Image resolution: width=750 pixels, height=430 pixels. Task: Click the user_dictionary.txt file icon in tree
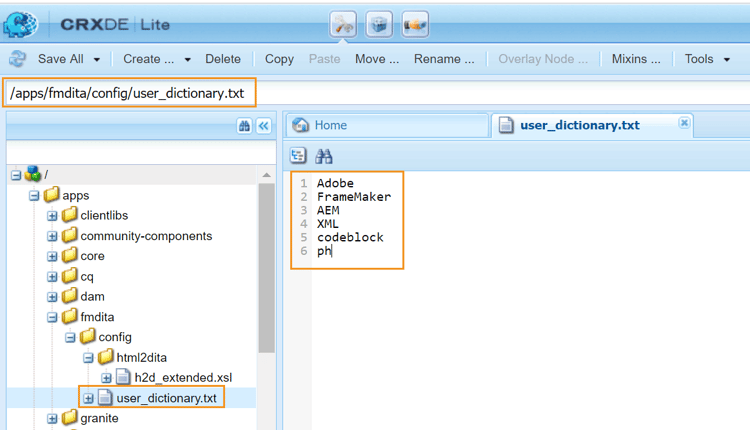point(105,397)
